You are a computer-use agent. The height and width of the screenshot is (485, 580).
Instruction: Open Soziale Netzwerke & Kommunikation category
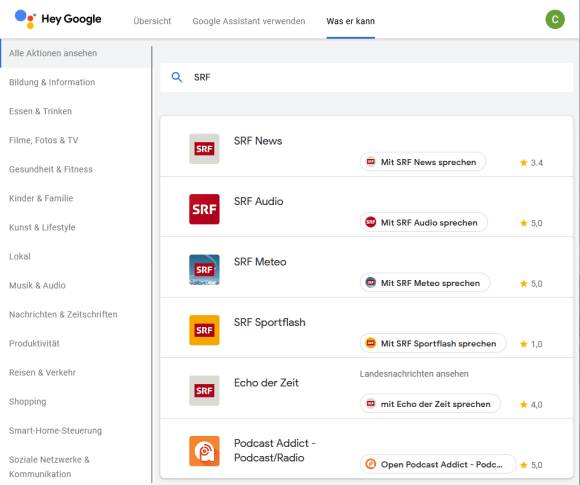[x=49, y=467]
